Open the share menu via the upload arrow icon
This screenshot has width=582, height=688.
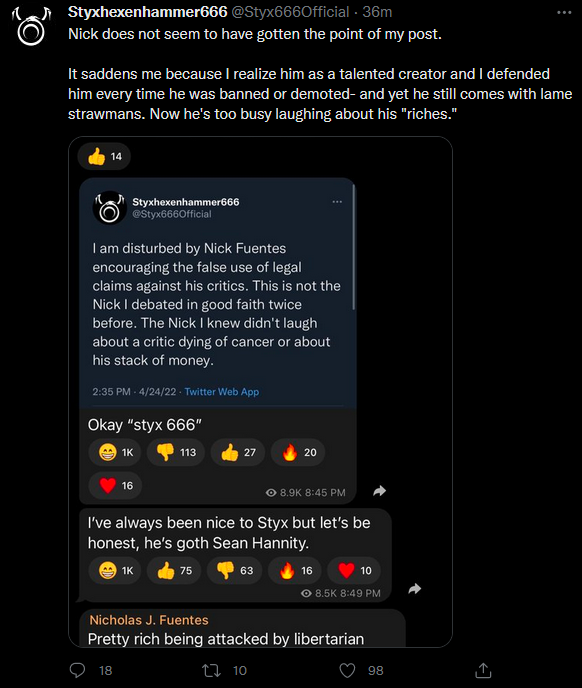coord(483,670)
